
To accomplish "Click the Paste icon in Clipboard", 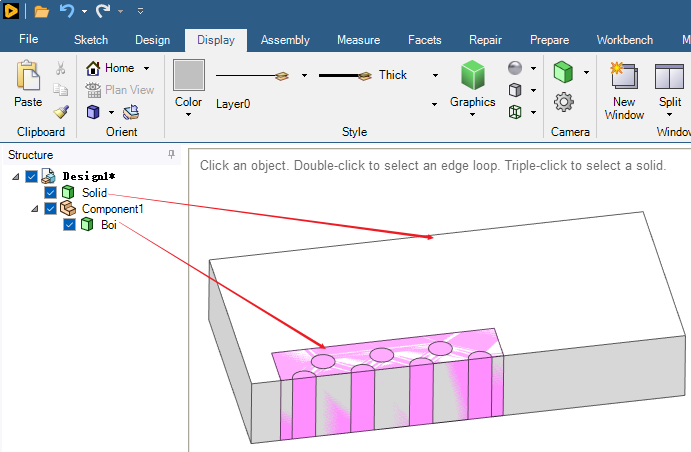I will tap(28, 78).
